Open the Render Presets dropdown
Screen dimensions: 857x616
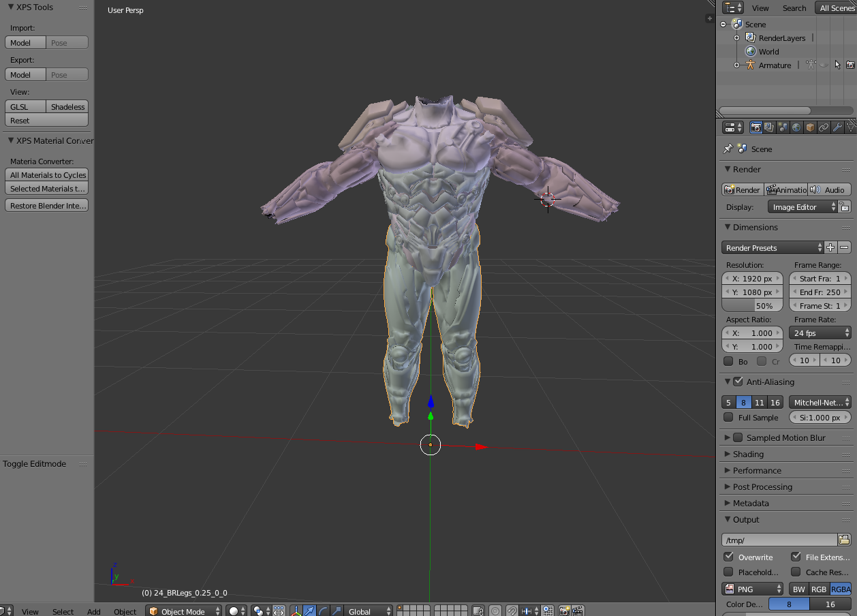pos(773,247)
